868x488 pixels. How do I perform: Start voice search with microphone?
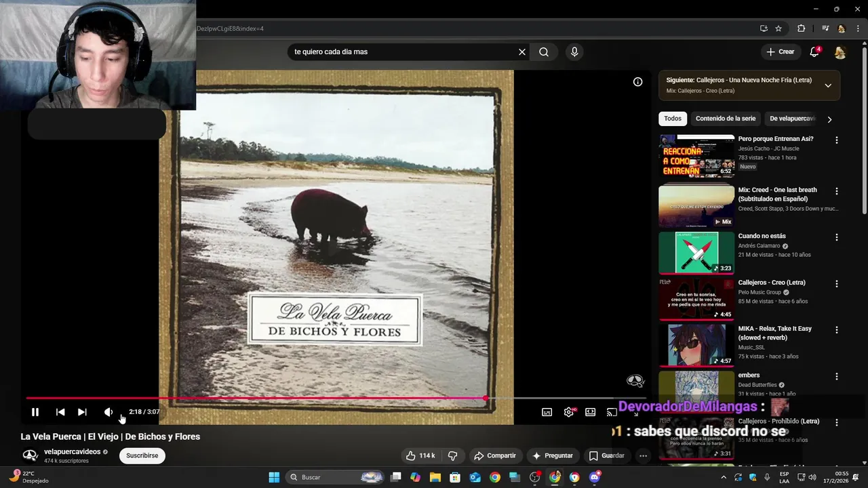[x=574, y=52]
